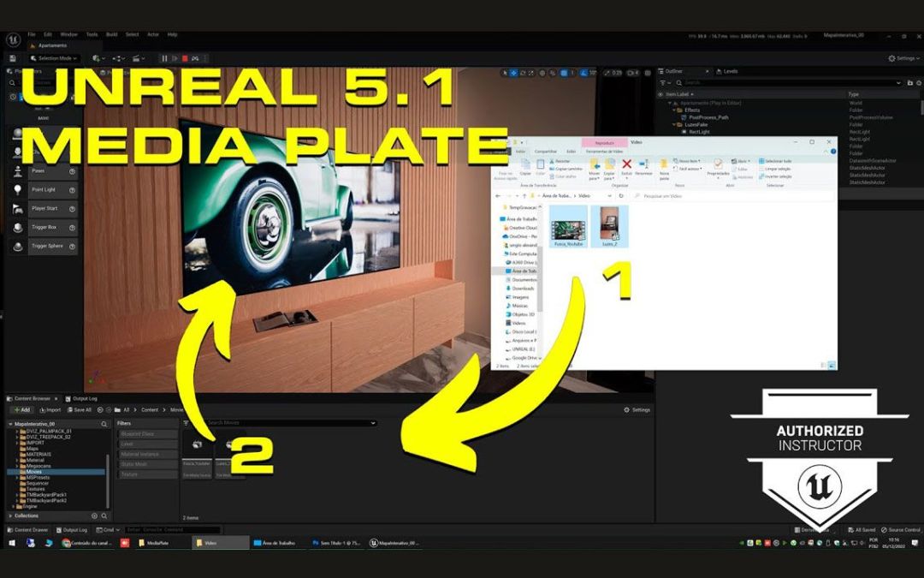Add a Pawn from Place Actors

tap(53, 171)
